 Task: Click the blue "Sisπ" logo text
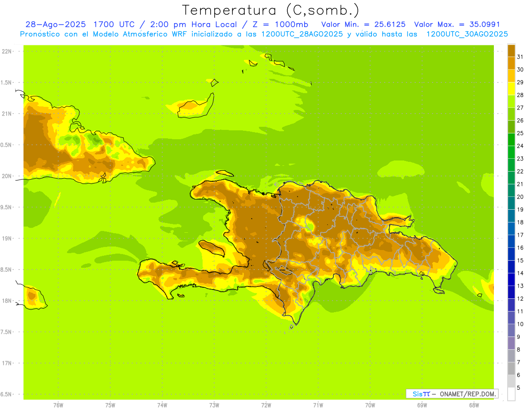(x=421, y=394)
